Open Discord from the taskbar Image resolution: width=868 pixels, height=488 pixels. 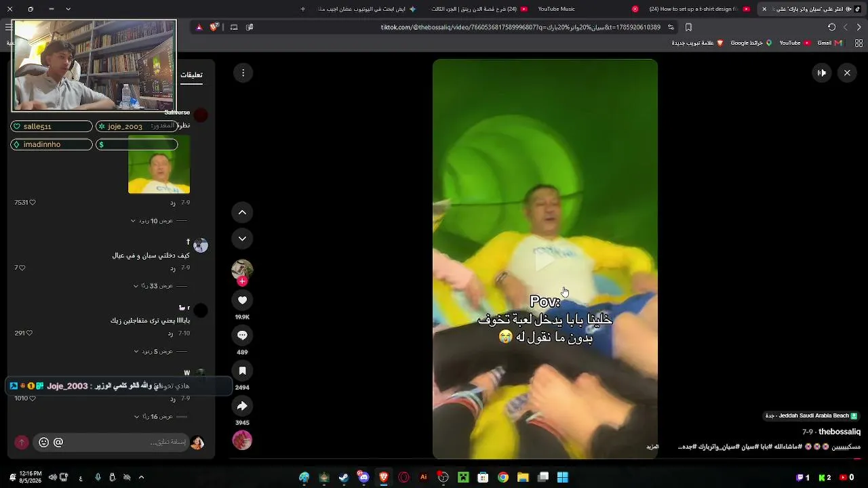pyautogui.click(x=363, y=477)
